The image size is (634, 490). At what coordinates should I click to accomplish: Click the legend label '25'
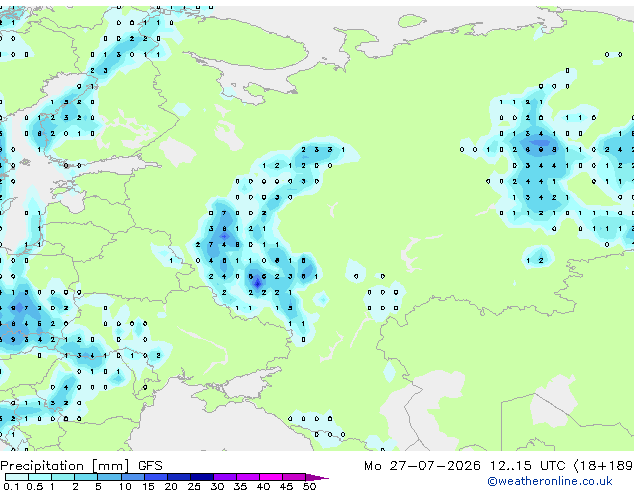point(194,486)
